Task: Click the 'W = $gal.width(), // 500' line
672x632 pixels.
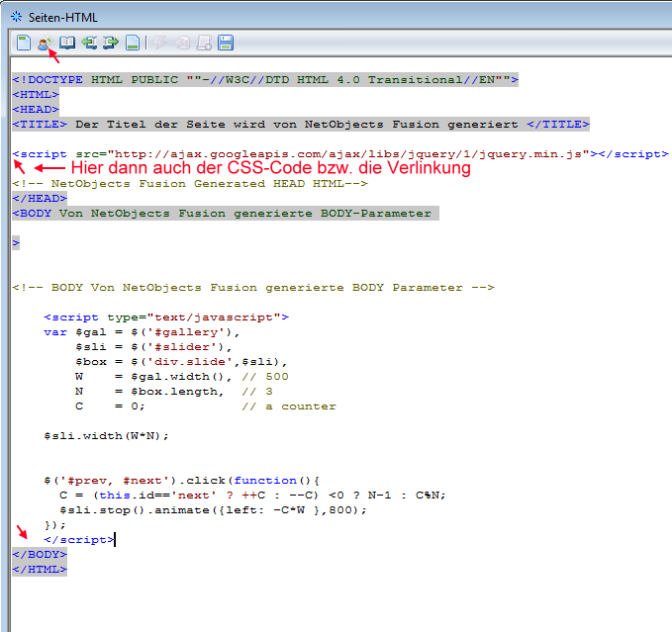Action: [x=182, y=377]
